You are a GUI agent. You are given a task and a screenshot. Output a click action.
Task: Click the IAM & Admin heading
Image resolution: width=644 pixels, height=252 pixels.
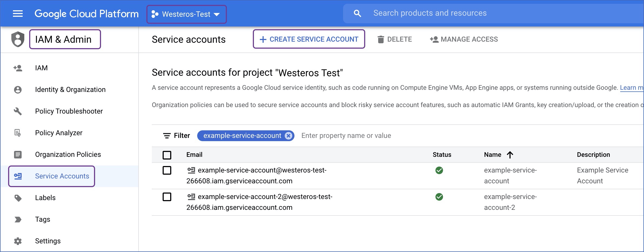(x=63, y=39)
